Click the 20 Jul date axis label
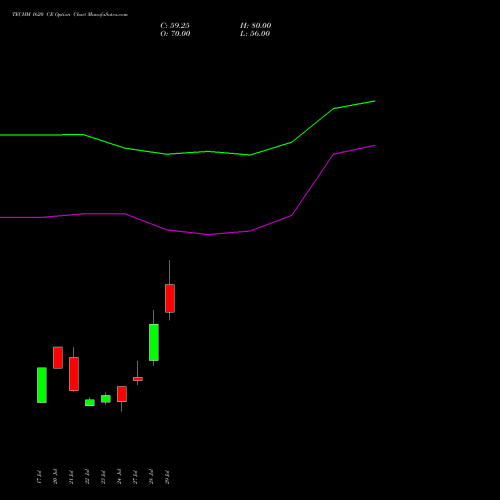 [55, 477]
